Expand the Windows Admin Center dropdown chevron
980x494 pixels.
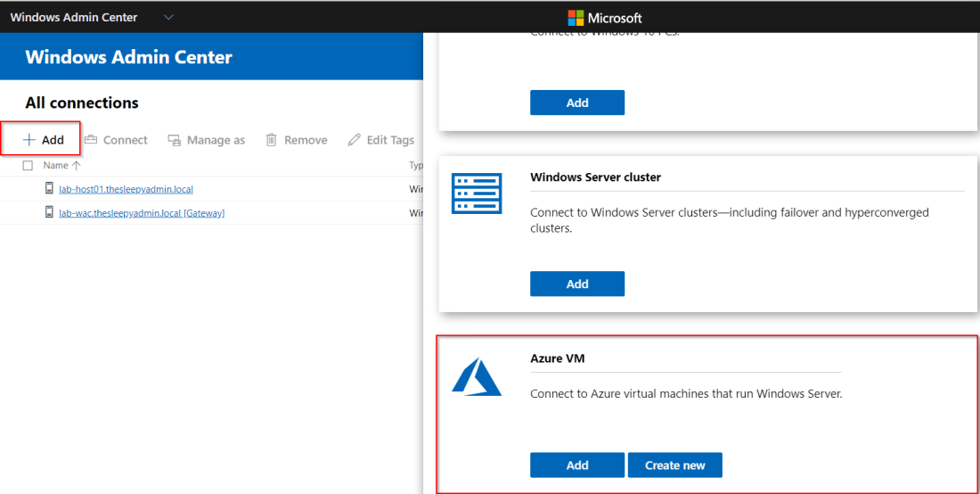[169, 18]
